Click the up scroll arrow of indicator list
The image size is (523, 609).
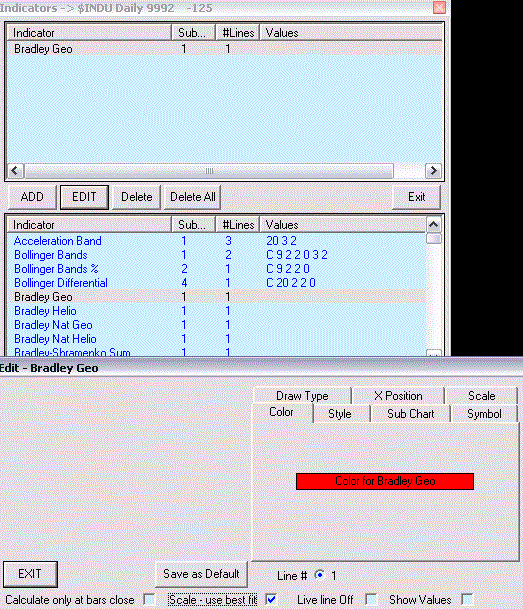433,224
